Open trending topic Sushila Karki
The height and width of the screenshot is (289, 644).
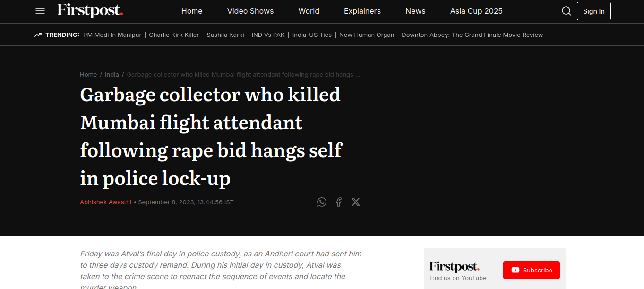point(225,35)
